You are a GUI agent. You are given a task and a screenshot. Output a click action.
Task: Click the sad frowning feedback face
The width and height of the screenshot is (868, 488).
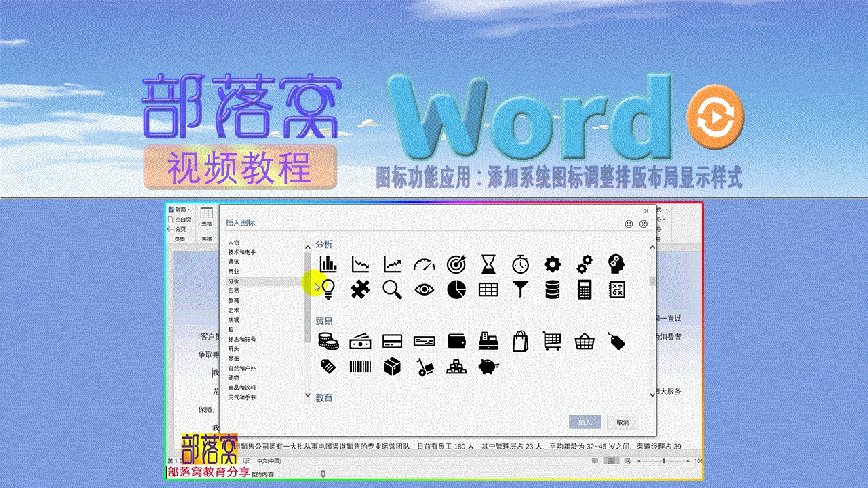click(644, 224)
